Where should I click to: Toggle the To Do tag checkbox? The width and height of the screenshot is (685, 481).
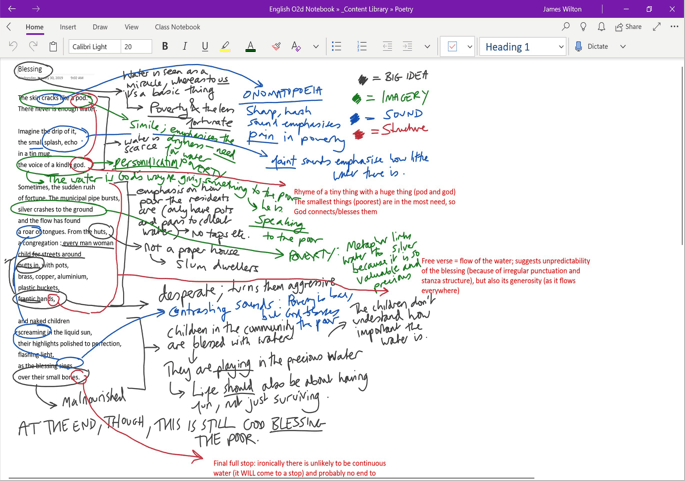[x=452, y=47]
